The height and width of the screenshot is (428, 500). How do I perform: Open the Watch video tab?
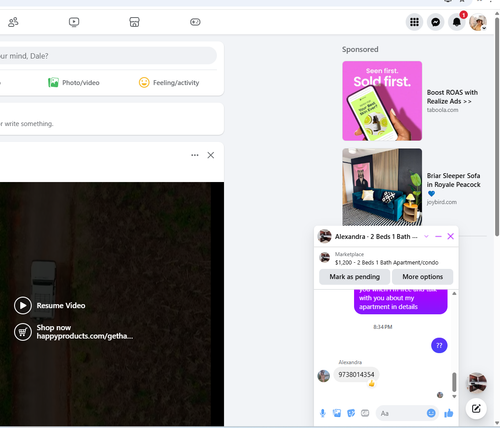pos(74,22)
